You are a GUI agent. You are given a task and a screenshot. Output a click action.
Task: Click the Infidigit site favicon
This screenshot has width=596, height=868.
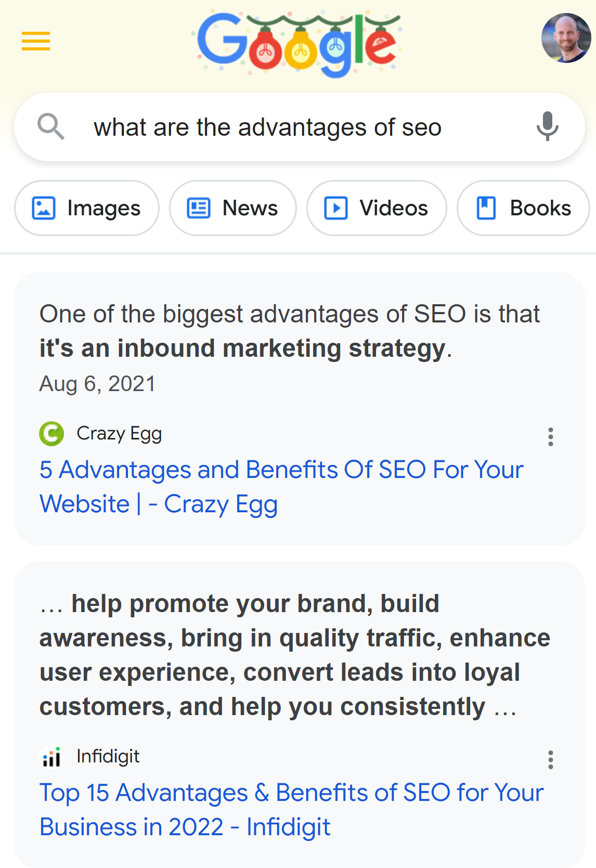[51, 757]
